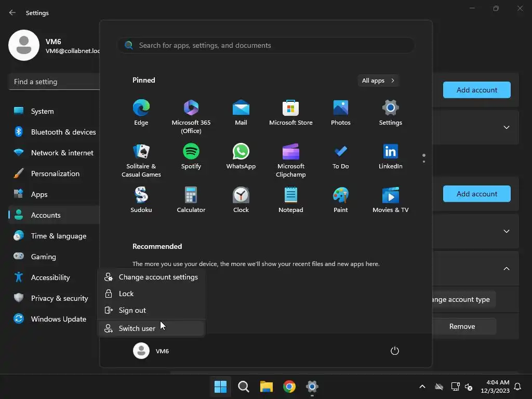The width and height of the screenshot is (532, 399).
Task: Launch the Calculator app
Action: (x=191, y=200)
